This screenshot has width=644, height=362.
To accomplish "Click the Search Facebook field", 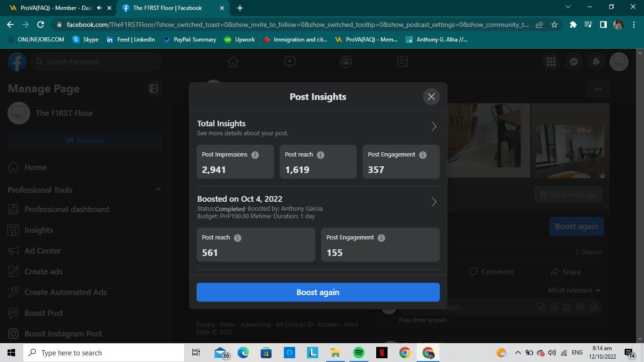I will pyautogui.click(x=96, y=62).
